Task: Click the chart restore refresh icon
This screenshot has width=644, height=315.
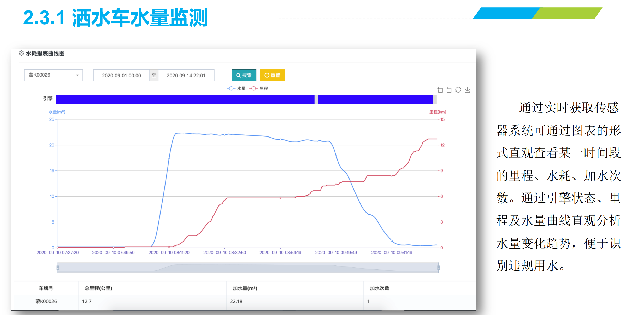Action: [x=458, y=90]
